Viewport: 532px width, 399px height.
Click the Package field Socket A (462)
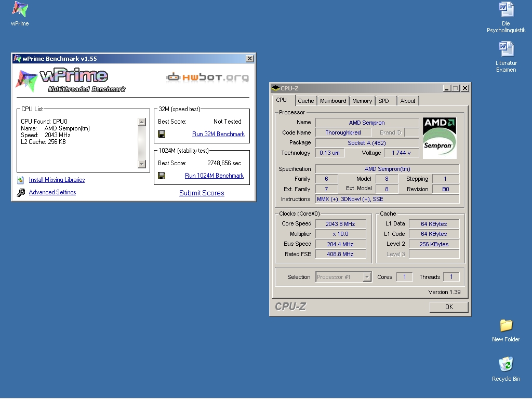pos(367,143)
